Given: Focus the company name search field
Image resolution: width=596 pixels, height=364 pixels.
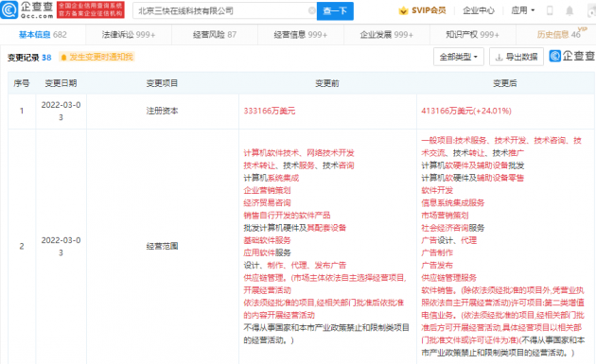Looking at the screenshot, I should point(224,11).
